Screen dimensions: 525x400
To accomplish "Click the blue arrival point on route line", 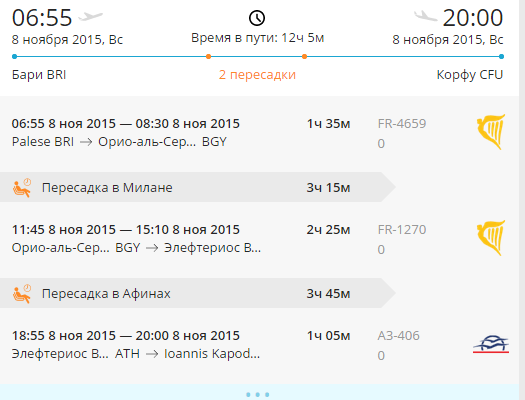I will [501, 57].
